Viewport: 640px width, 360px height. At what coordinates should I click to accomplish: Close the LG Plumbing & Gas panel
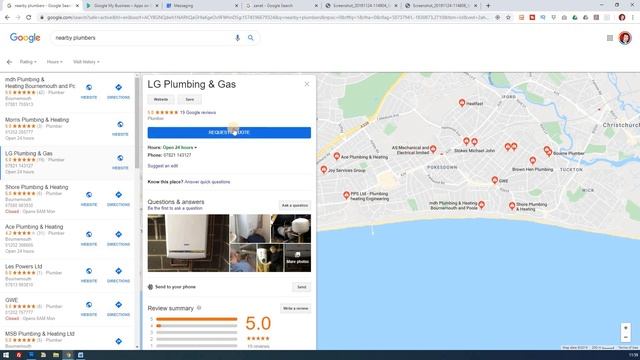click(307, 84)
